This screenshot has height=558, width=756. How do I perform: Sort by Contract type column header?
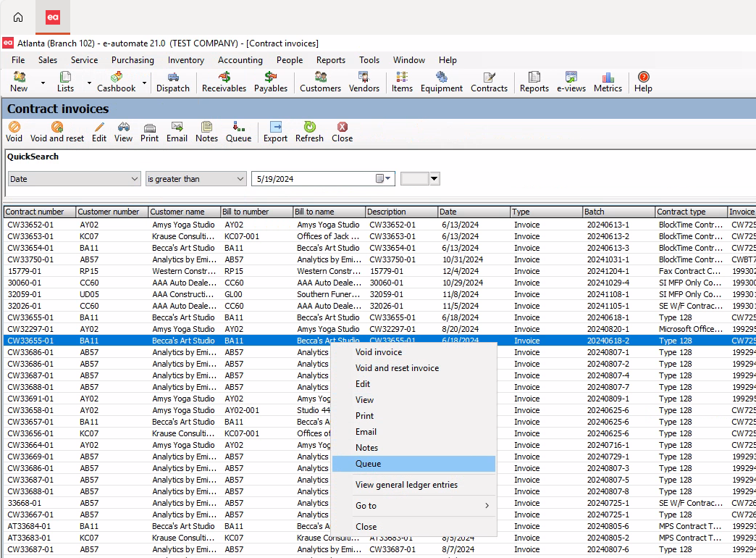691,212
